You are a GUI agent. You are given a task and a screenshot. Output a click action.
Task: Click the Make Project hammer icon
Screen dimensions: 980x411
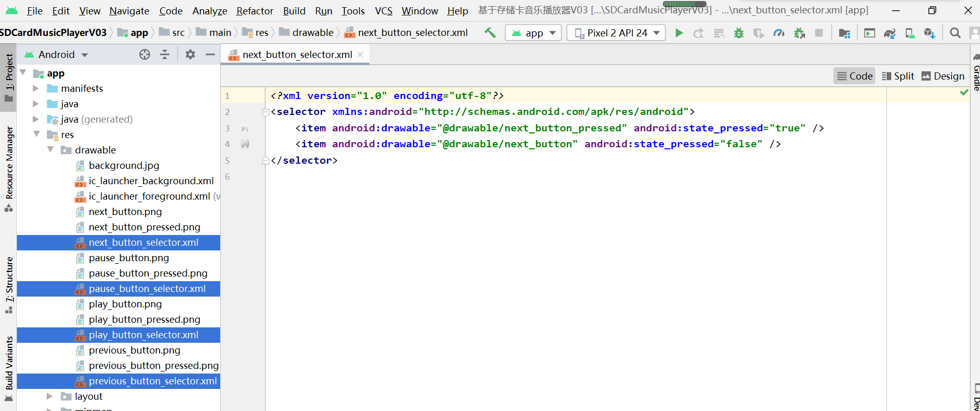(490, 33)
